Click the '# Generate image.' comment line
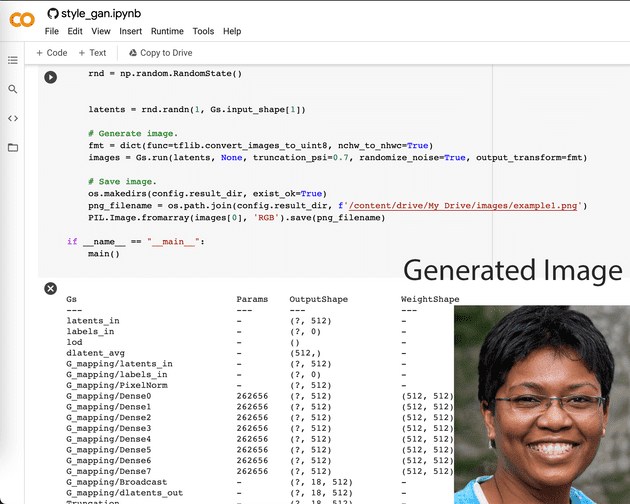630x504 pixels. (x=133, y=133)
